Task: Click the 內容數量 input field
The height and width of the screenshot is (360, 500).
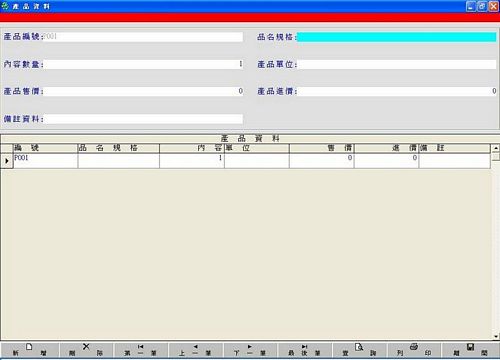Action: 144,64
